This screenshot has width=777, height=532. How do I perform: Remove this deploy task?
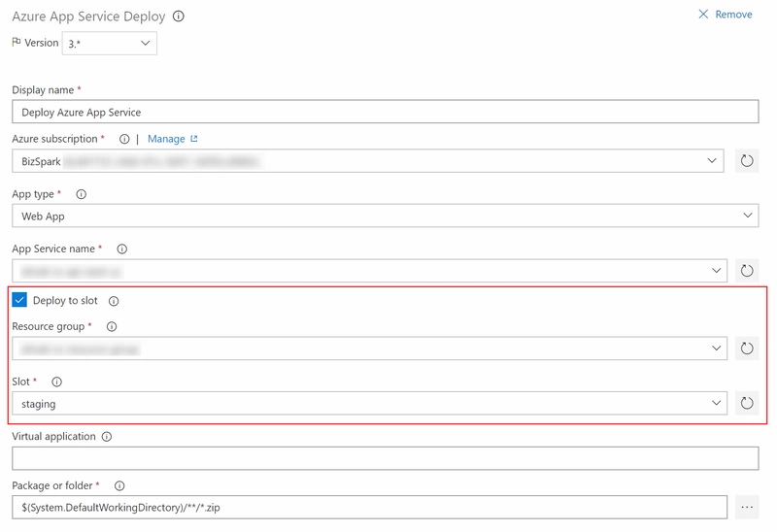[725, 15]
